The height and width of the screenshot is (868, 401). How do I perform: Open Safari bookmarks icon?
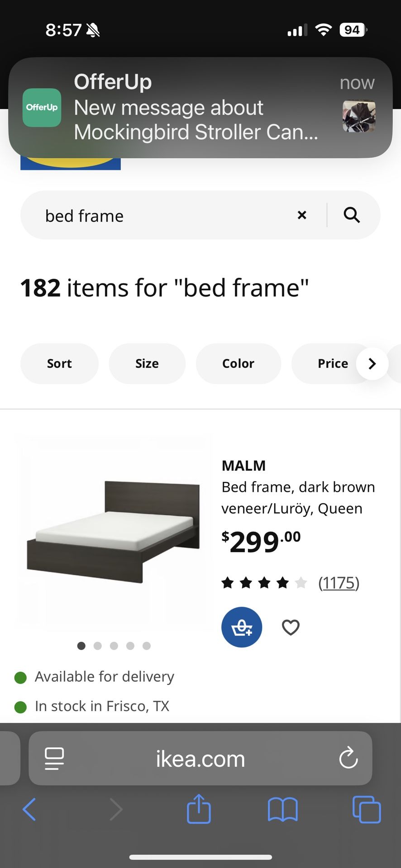(x=283, y=810)
